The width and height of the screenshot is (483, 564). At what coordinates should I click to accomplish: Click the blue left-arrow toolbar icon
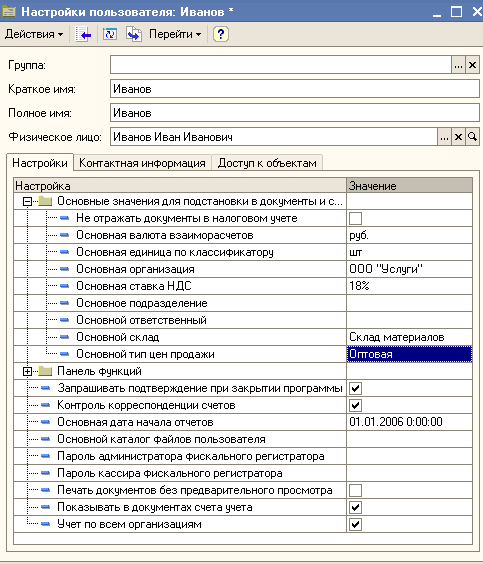point(83,34)
